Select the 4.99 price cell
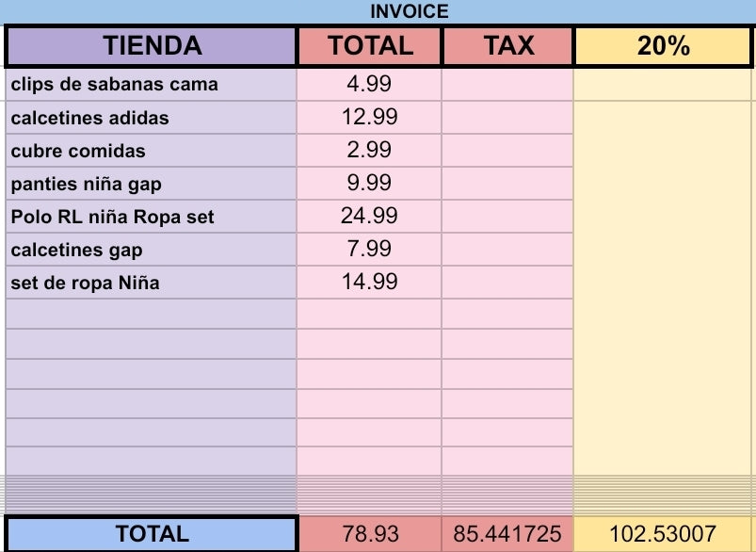756x552 pixels. point(369,84)
